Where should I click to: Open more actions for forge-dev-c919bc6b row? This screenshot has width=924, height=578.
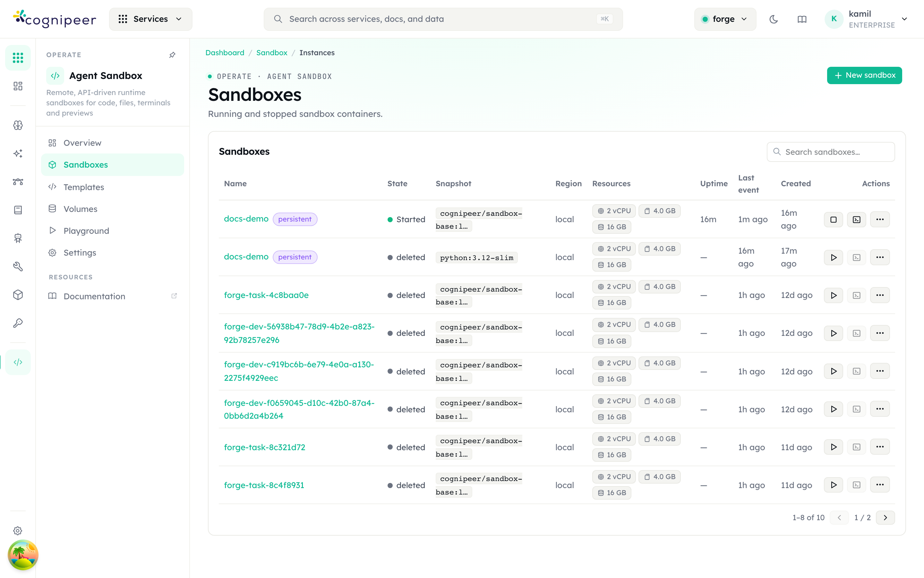(x=880, y=371)
